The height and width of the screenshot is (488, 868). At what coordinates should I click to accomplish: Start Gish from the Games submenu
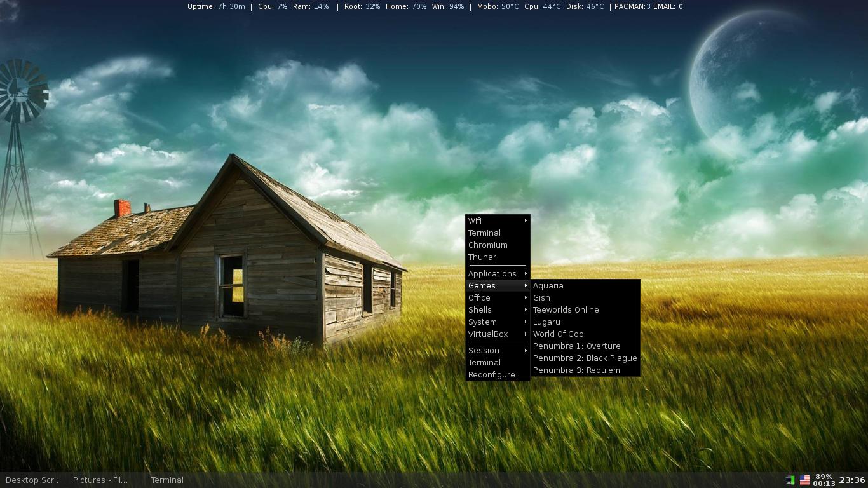coord(585,298)
